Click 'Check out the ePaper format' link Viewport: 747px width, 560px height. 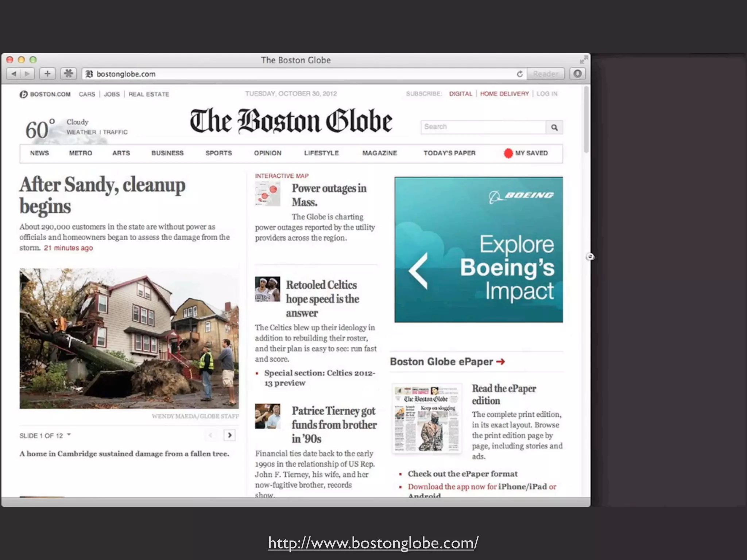[x=462, y=474]
